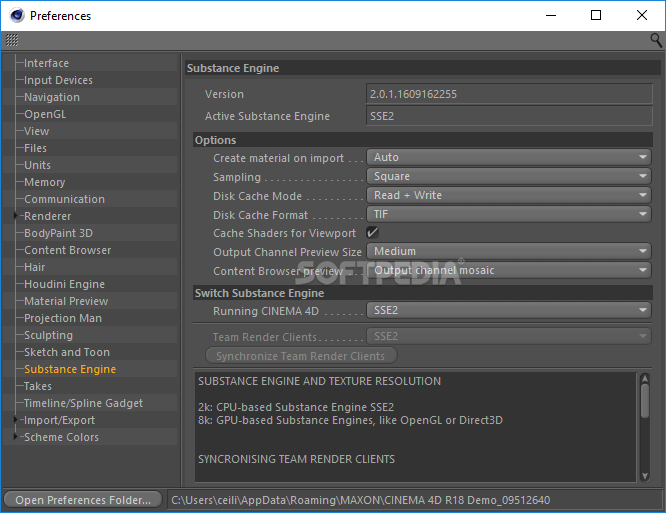Viewport: 666px width, 513px height.
Task: Click the Version field
Action: [x=509, y=94]
